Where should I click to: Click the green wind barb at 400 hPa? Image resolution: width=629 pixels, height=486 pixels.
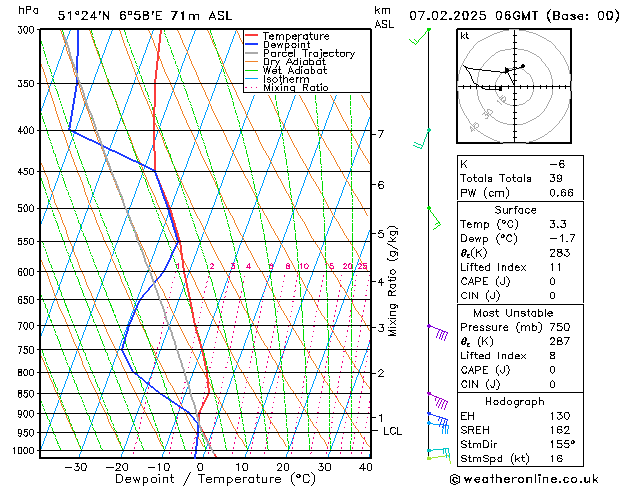pos(422,139)
